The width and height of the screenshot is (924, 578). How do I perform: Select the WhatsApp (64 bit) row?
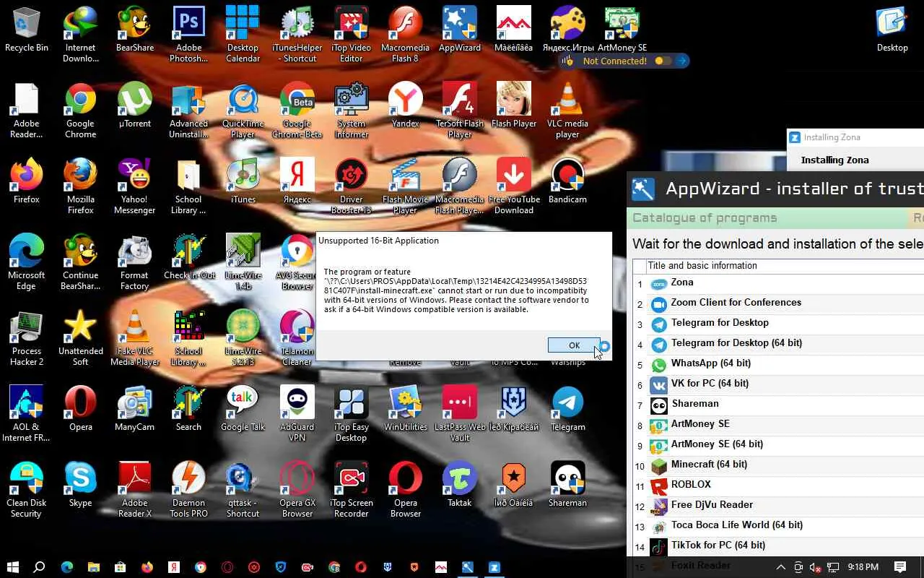coord(778,364)
